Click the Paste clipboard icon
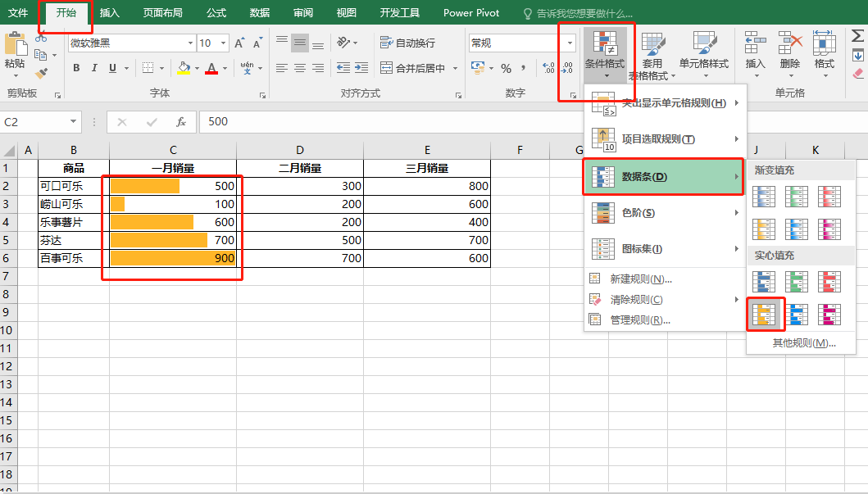Viewport: 868px width, 494px height. (16, 44)
